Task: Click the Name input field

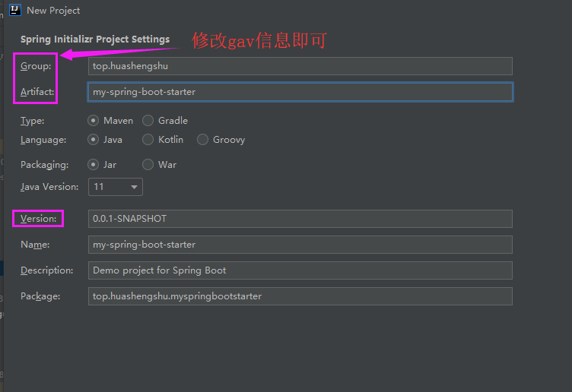Action: pyautogui.click(x=300, y=245)
